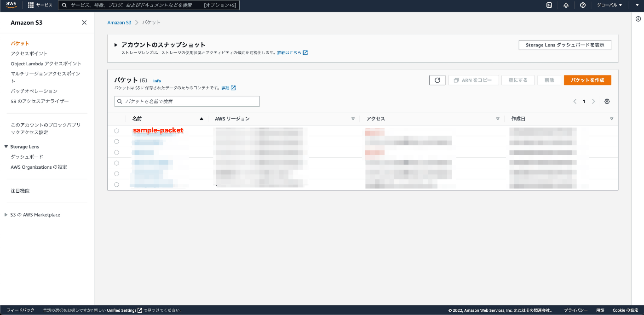Open Object Lambda アクセスポイント
The width and height of the screenshot is (644, 315).
(x=46, y=64)
